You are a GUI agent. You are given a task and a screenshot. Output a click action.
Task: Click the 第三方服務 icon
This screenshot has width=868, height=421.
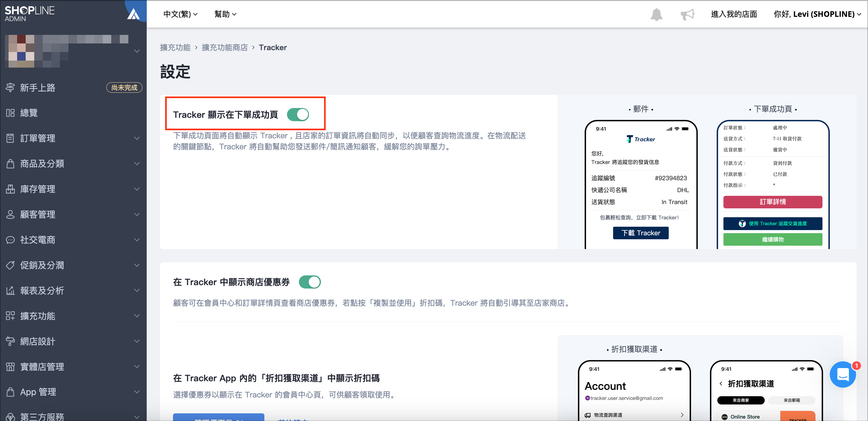click(10, 417)
